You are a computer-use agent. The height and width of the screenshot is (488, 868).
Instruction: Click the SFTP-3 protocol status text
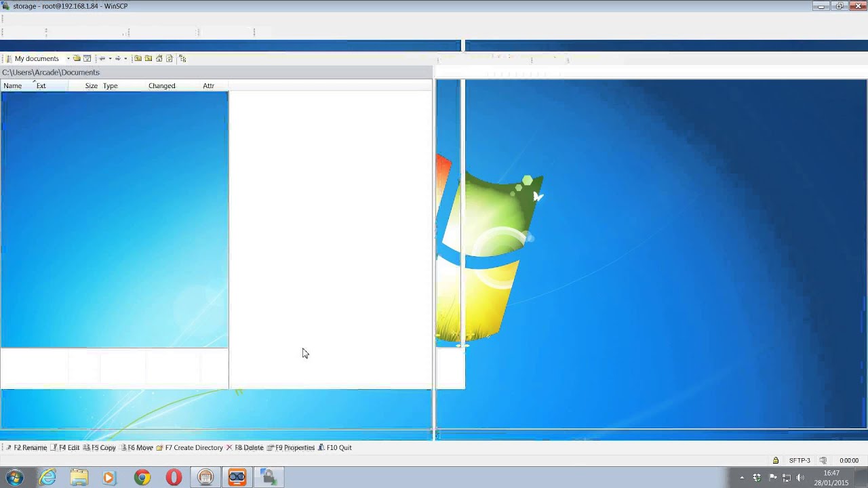[800, 460]
